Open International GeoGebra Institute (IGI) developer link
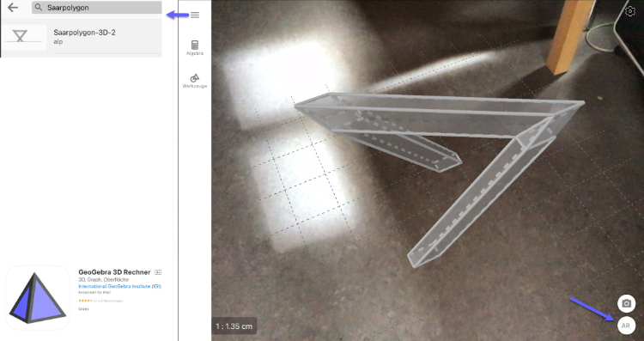This screenshot has width=644, height=341. pyautogui.click(x=119, y=286)
